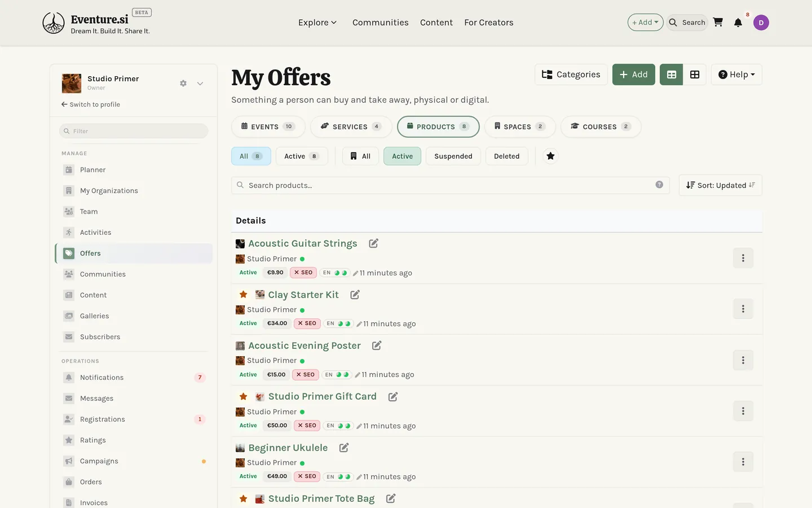The height and width of the screenshot is (508, 812).
Task: Open Notifications in the sidebar
Action: pyautogui.click(x=134, y=378)
